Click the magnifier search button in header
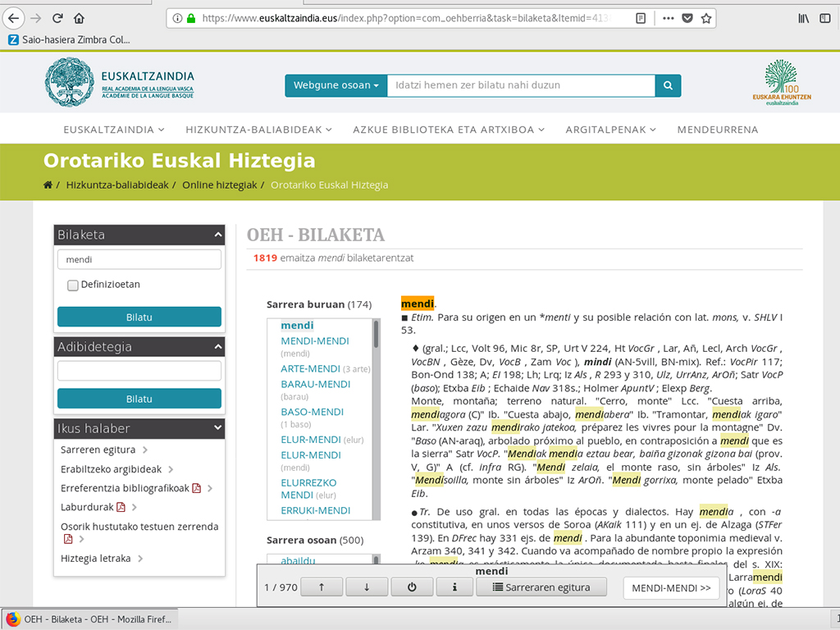 (x=668, y=85)
